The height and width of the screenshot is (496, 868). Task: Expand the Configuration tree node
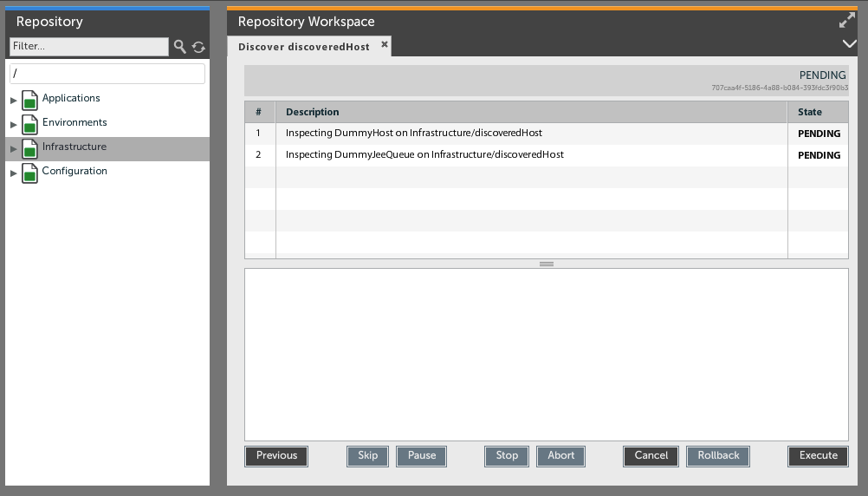click(13, 173)
